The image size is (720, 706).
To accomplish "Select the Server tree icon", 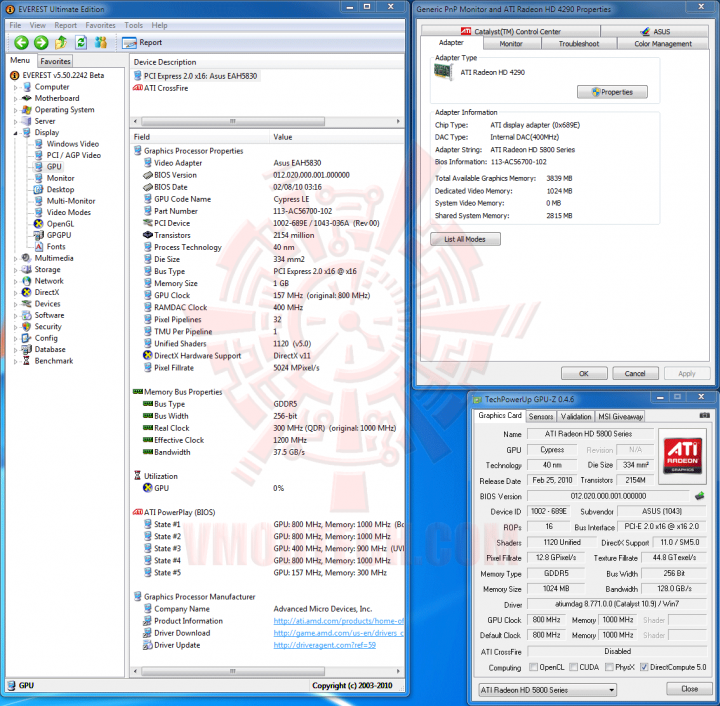I will point(27,121).
